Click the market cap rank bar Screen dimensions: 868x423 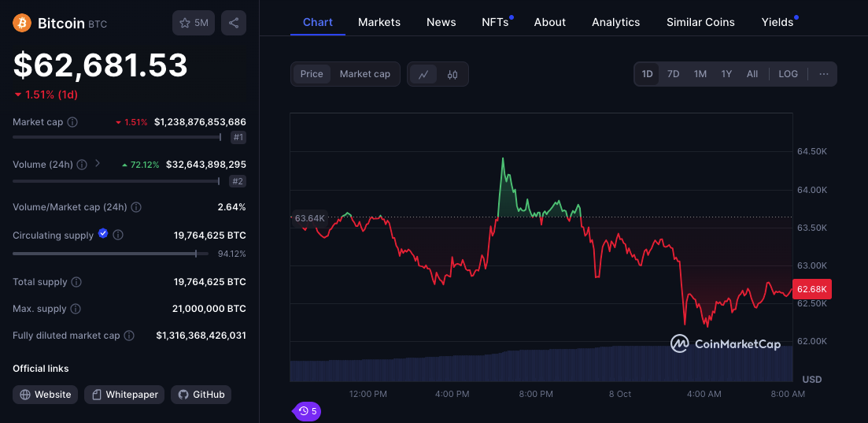click(116, 137)
